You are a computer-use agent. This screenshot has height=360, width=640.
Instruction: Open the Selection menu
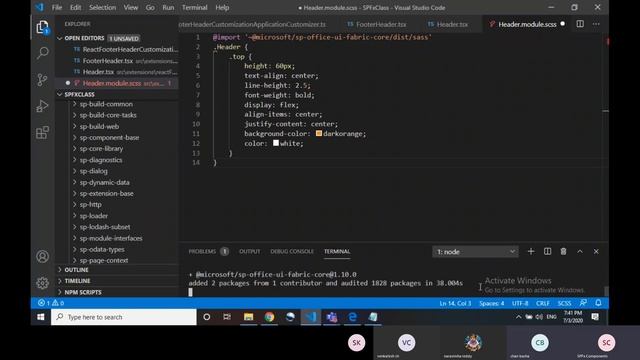point(102,7)
